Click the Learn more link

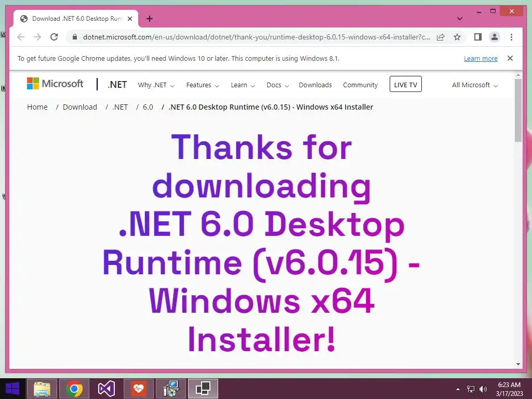pyautogui.click(x=481, y=58)
